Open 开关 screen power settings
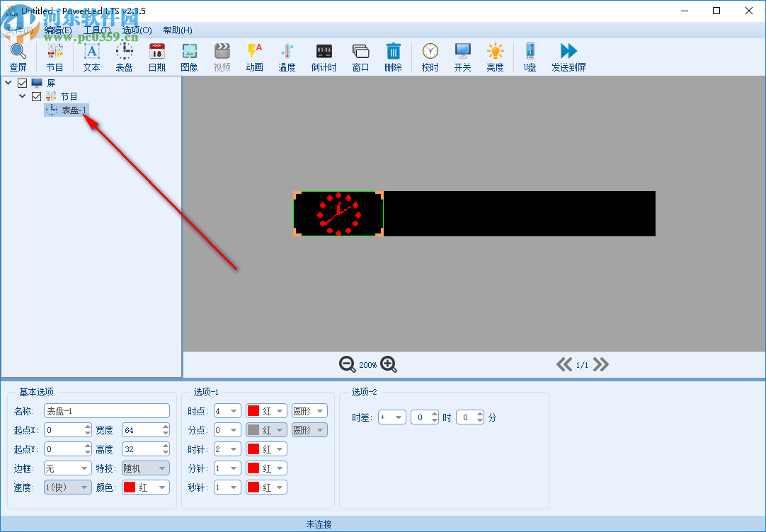 click(462, 57)
